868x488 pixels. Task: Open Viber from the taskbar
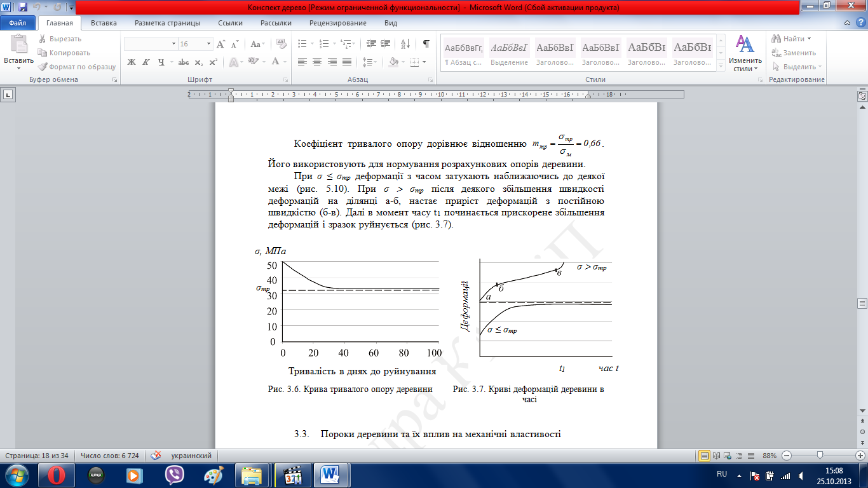(175, 475)
